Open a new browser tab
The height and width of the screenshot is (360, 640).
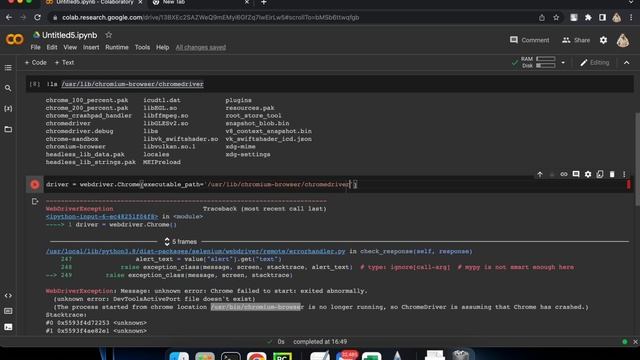[264, 2]
